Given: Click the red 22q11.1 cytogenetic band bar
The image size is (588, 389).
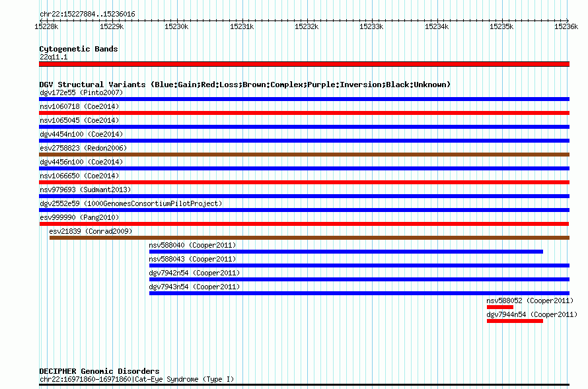Looking at the screenshot, I should point(304,64).
